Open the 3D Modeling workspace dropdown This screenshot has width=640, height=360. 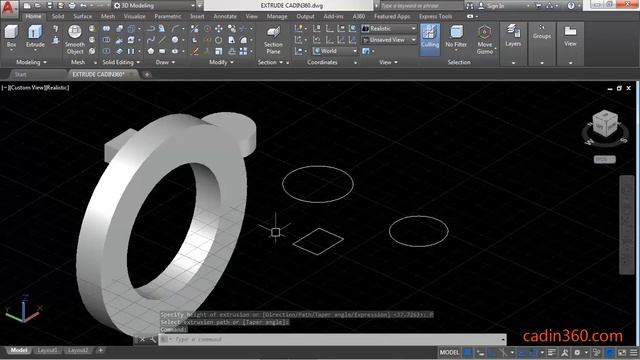(155, 6)
